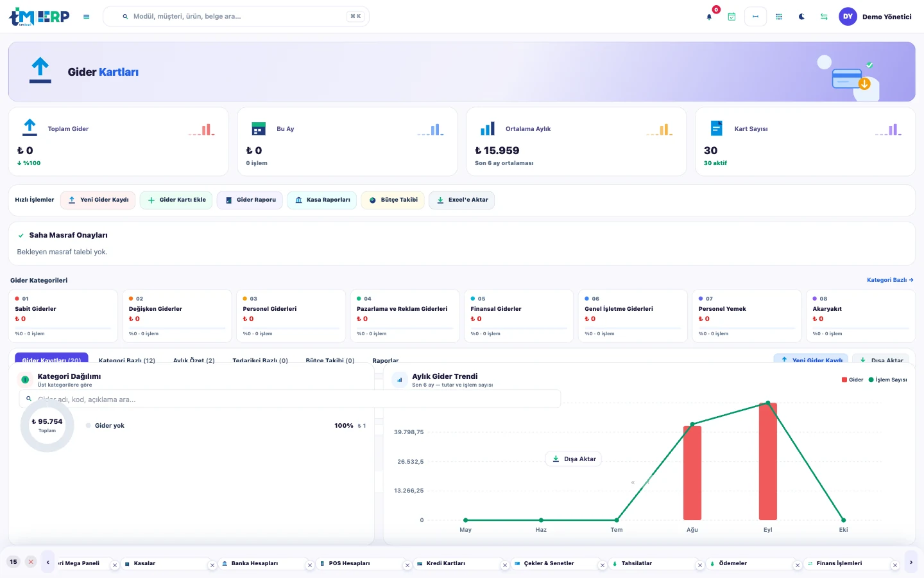Open the DY user avatar menu
The image size is (924, 578).
click(848, 17)
